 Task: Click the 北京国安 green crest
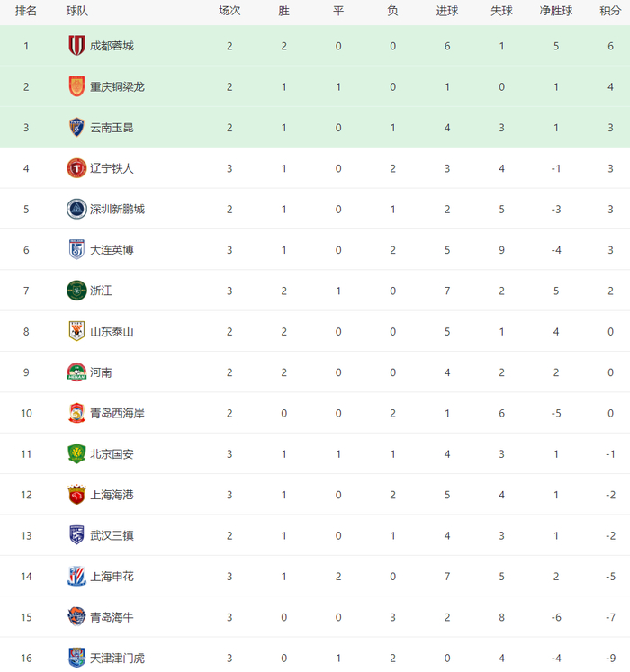click(76, 453)
